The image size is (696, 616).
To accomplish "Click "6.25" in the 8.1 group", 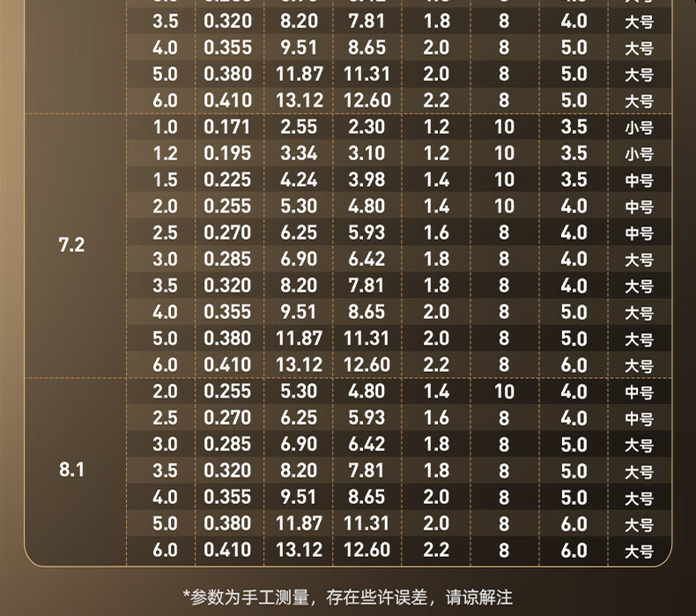I will click(x=299, y=418).
